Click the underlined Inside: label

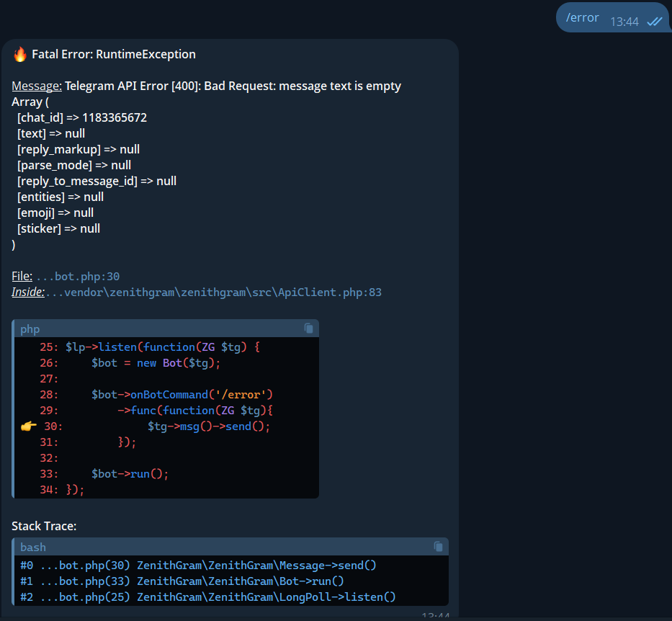pos(27,292)
